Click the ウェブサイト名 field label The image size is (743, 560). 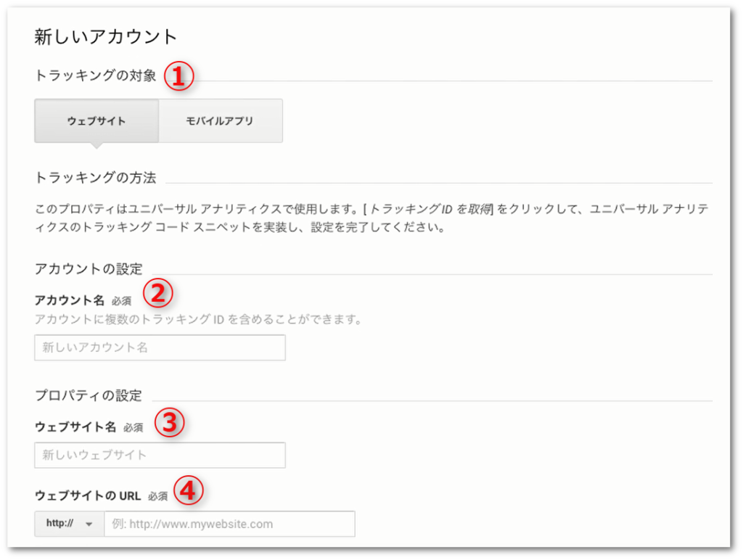75,427
